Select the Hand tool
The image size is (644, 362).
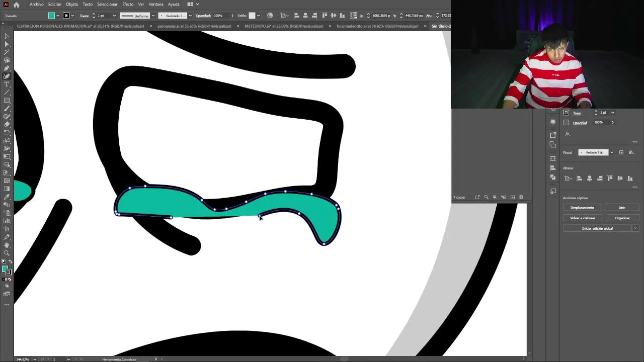(7, 245)
